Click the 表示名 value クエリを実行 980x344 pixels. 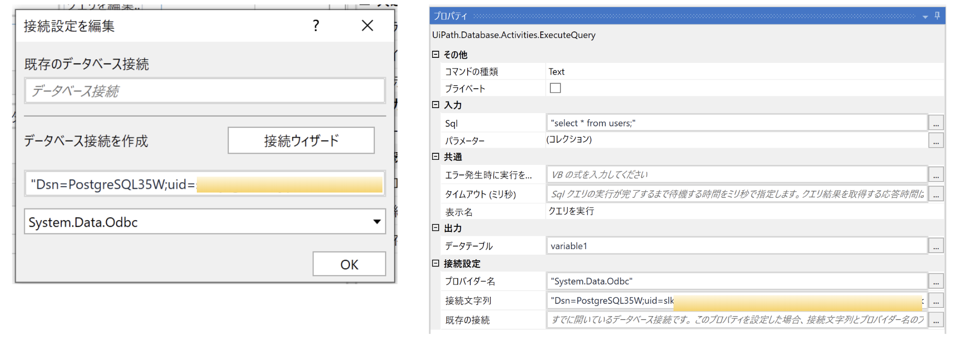[571, 211]
